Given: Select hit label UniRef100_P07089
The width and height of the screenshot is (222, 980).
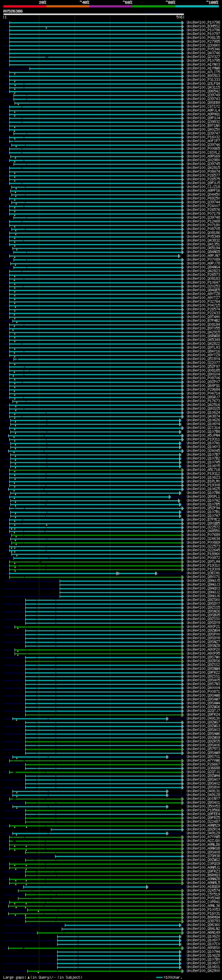Looking at the screenshot, I should point(203,259).
